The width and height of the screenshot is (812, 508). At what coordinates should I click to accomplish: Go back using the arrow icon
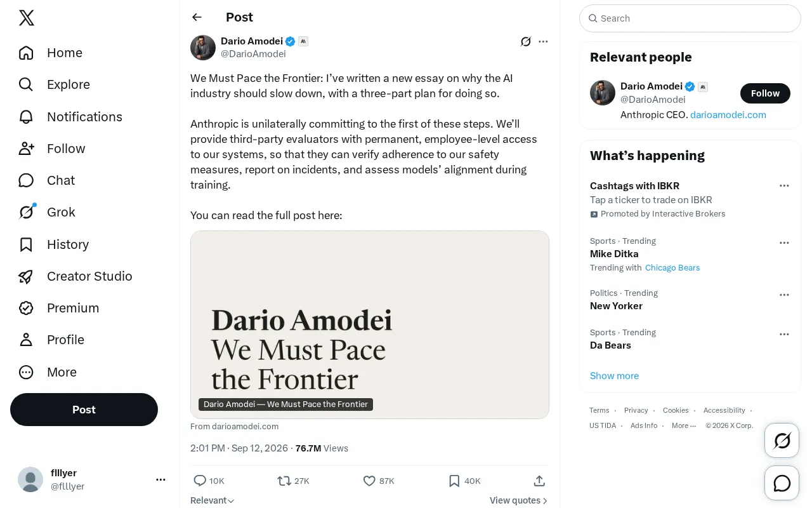pyautogui.click(x=197, y=17)
